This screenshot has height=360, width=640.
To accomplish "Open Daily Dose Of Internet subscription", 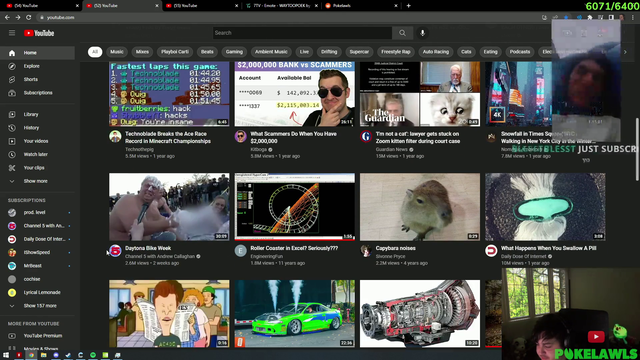I will (x=37, y=239).
